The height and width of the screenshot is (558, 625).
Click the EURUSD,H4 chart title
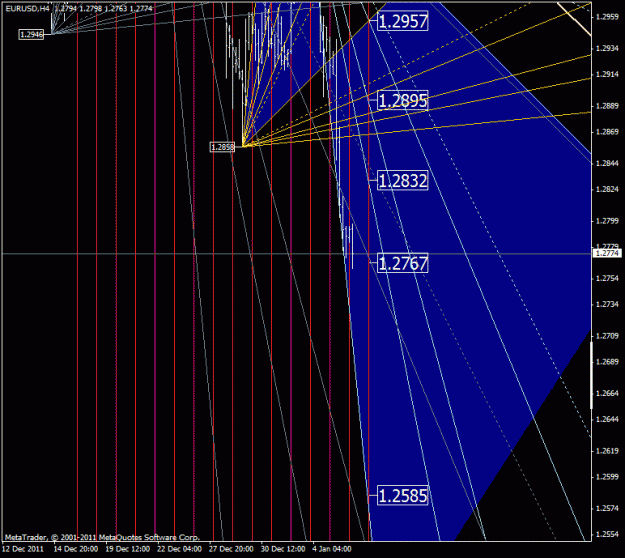[x=28, y=8]
